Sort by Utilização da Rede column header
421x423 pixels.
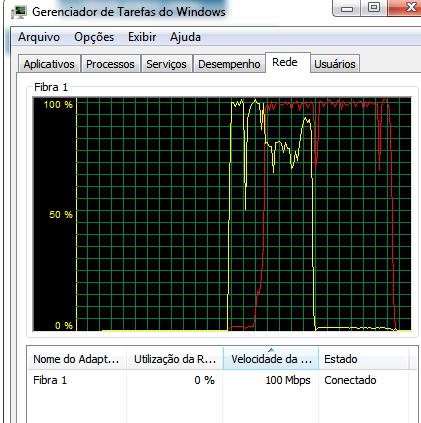pyautogui.click(x=175, y=359)
